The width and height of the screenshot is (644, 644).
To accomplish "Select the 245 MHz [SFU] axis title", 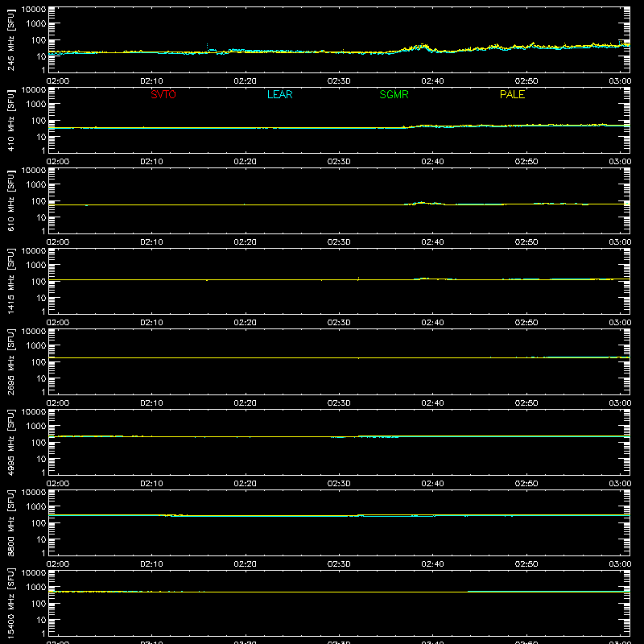I will pos(10,39).
